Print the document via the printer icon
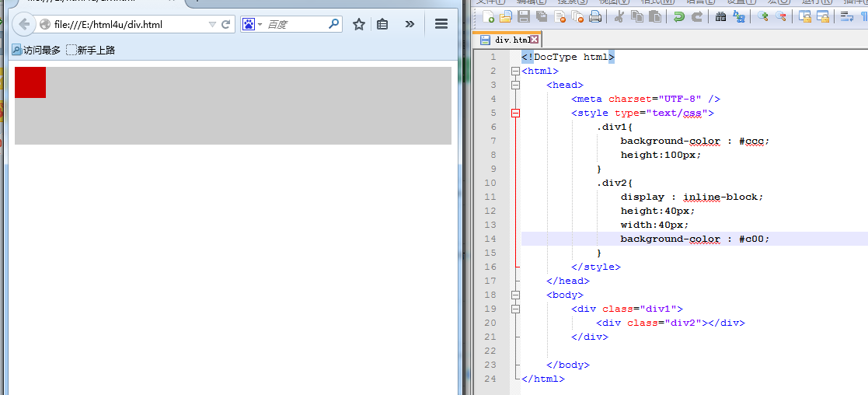The image size is (868, 395). pos(595,16)
